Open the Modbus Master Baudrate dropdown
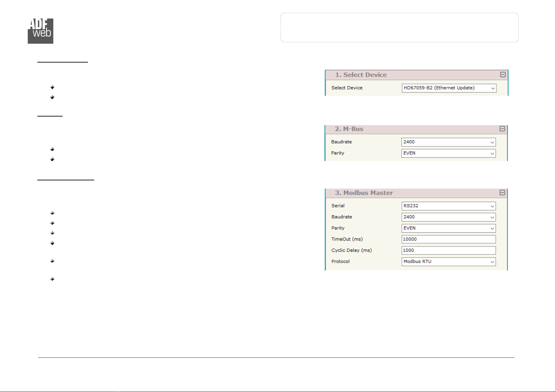The image size is (555, 392). pyautogui.click(x=449, y=217)
